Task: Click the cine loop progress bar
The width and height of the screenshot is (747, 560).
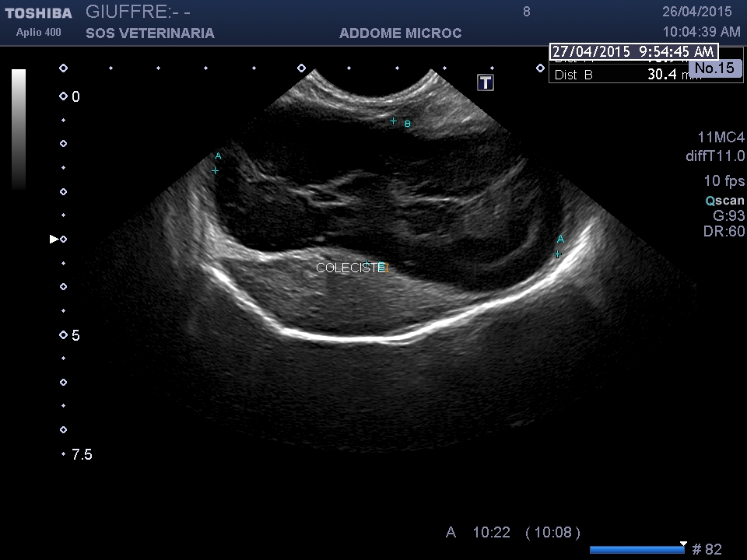Action: click(x=637, y=550)
